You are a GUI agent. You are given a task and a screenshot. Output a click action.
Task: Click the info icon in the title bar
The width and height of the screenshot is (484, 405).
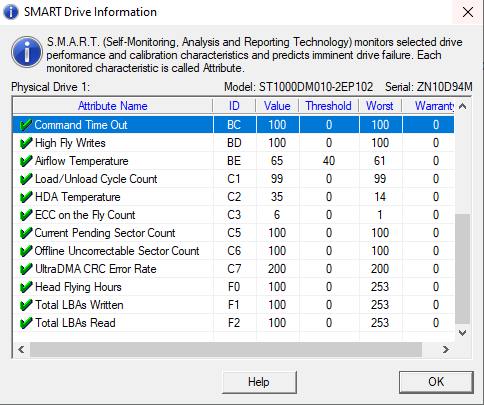[11, 12]
